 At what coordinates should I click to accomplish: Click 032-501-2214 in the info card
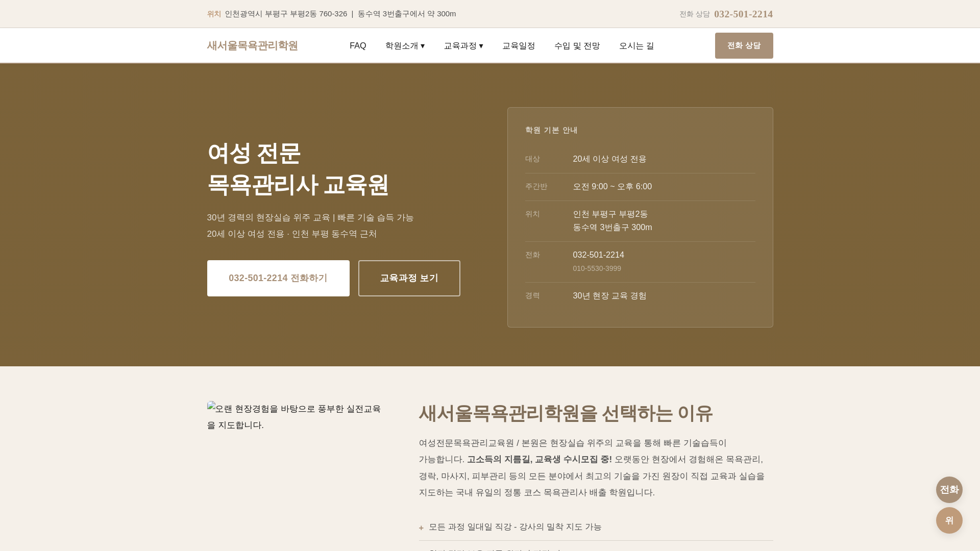(598, 255)
